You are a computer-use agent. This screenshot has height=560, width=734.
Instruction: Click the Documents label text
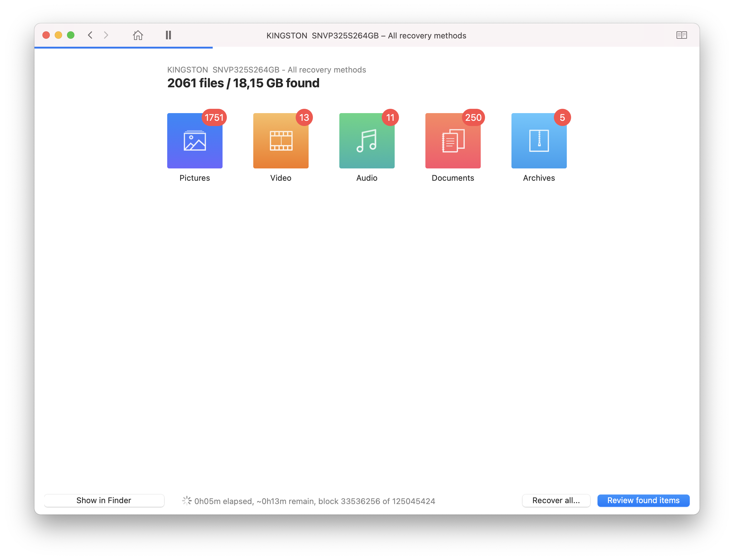pyautogui.click(x=453, y=178)
